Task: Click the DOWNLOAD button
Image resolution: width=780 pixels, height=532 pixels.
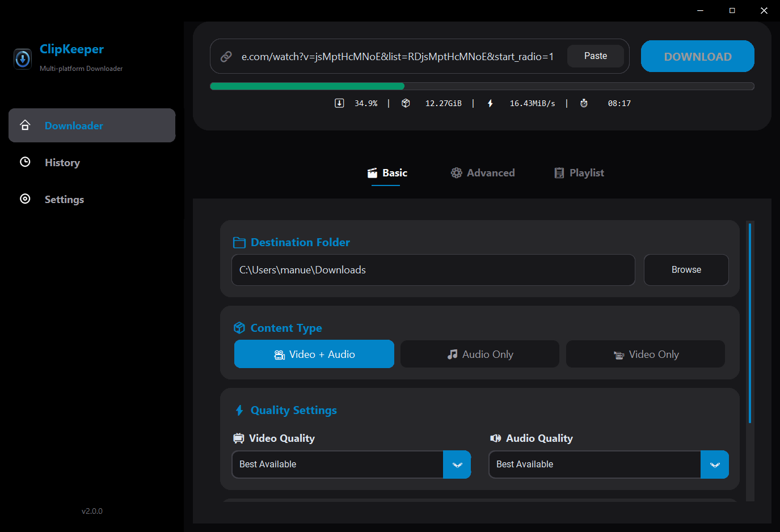Action: tap(698, 56)
